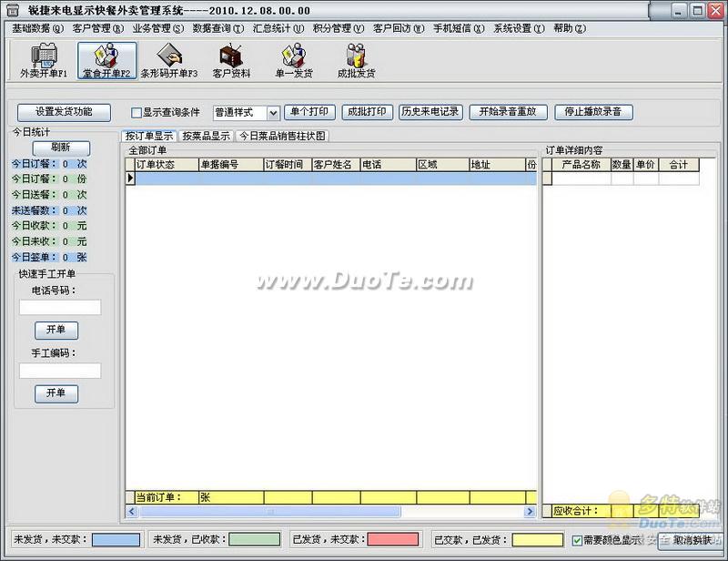Viewport: 728px width, 561px height.
Task: Open 条形码开单F3 barcode order icon
Action: 169,60
